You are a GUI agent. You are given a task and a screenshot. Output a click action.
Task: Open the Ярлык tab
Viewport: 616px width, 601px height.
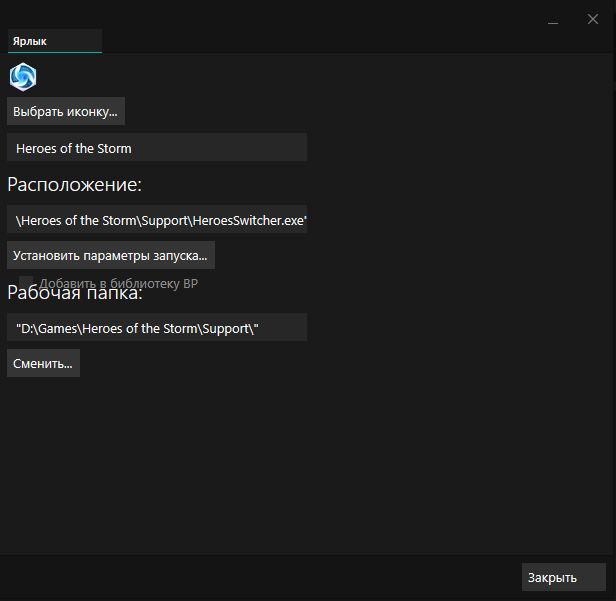pos(55,41)
